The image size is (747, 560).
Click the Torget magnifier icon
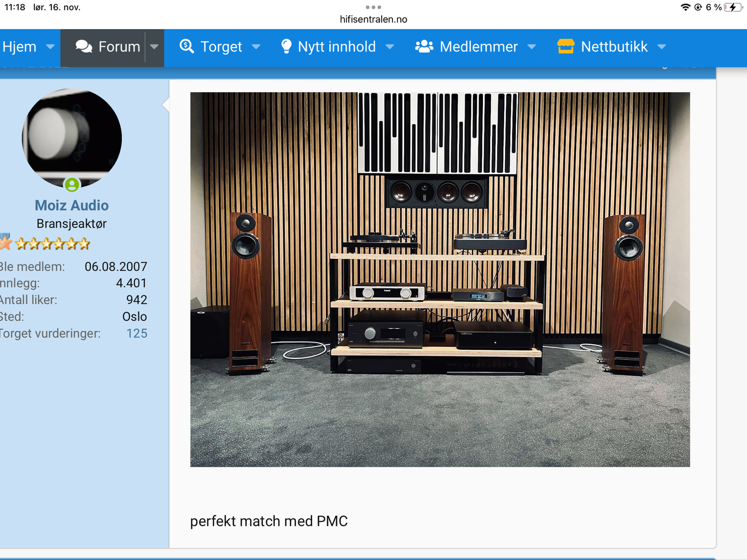[x=187, y=46]
